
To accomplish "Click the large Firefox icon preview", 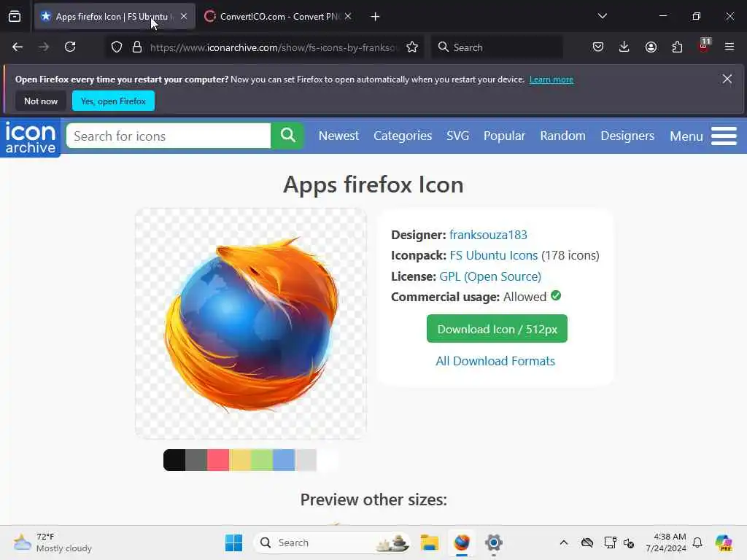I will tap(251, 324).
